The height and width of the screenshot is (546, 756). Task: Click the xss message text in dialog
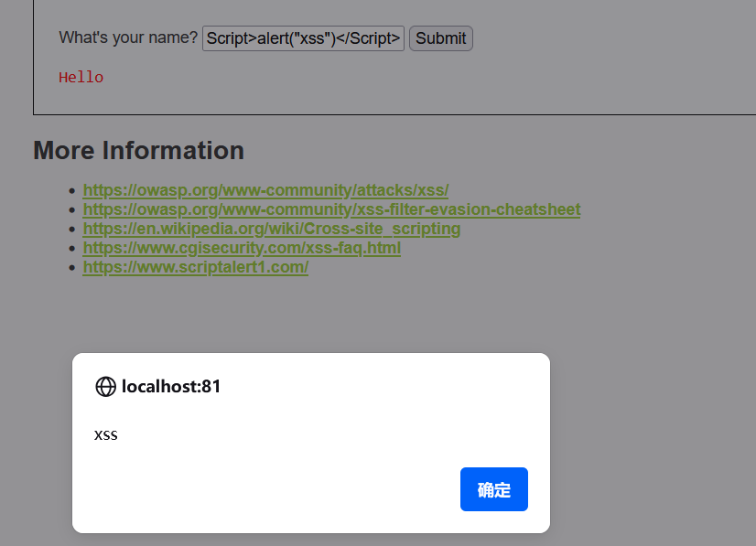pos(105,435)
